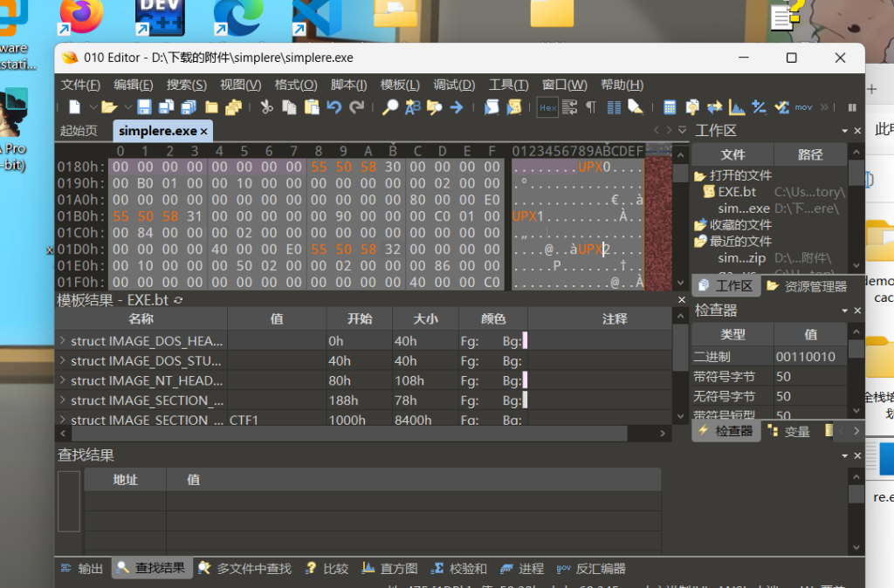Open Find in Files icon

435,107
